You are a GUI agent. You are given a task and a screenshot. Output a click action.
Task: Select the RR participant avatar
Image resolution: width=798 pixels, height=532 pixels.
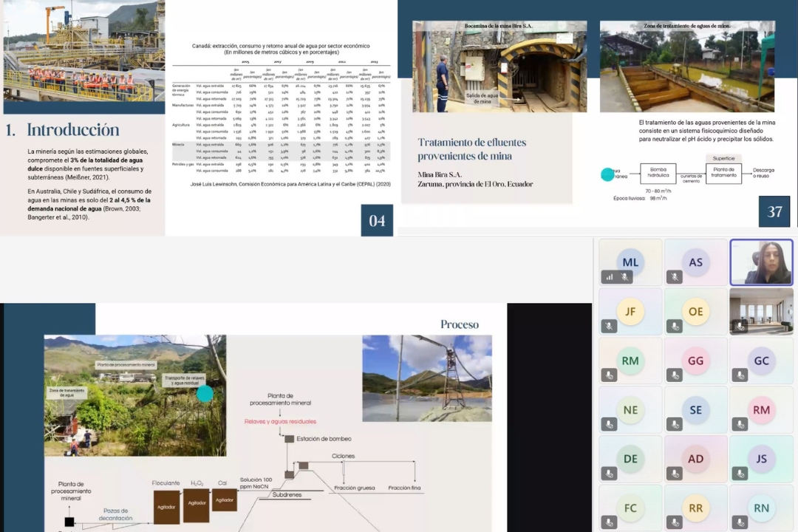696,508
